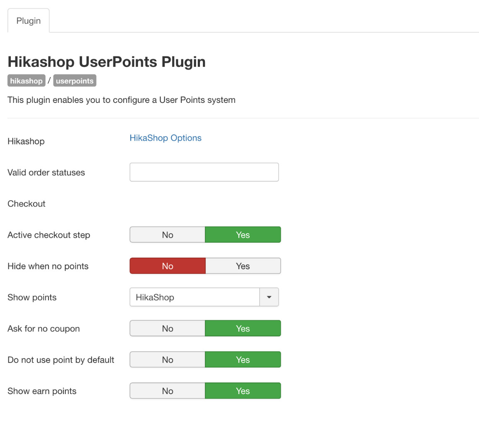Set Ask for no coupon to Yes

[x=243, y=329]
